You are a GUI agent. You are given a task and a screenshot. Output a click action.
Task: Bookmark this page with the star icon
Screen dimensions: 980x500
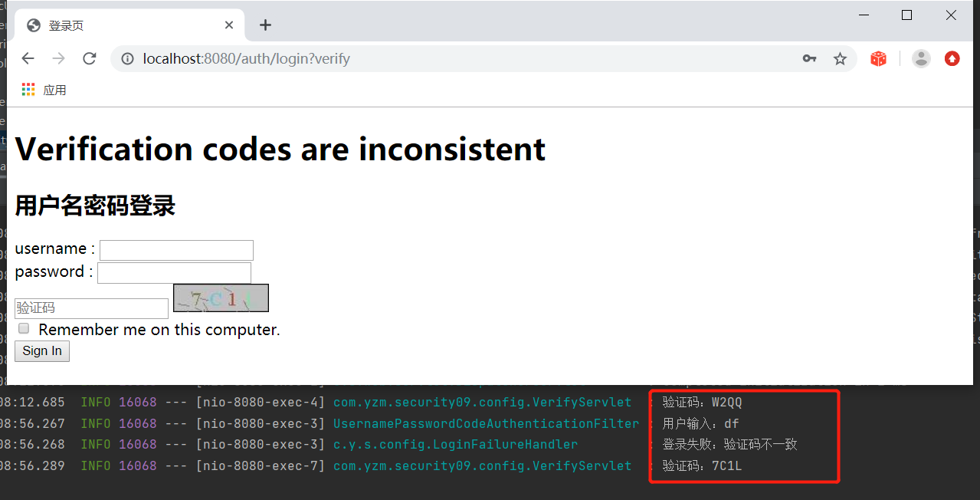840,59
